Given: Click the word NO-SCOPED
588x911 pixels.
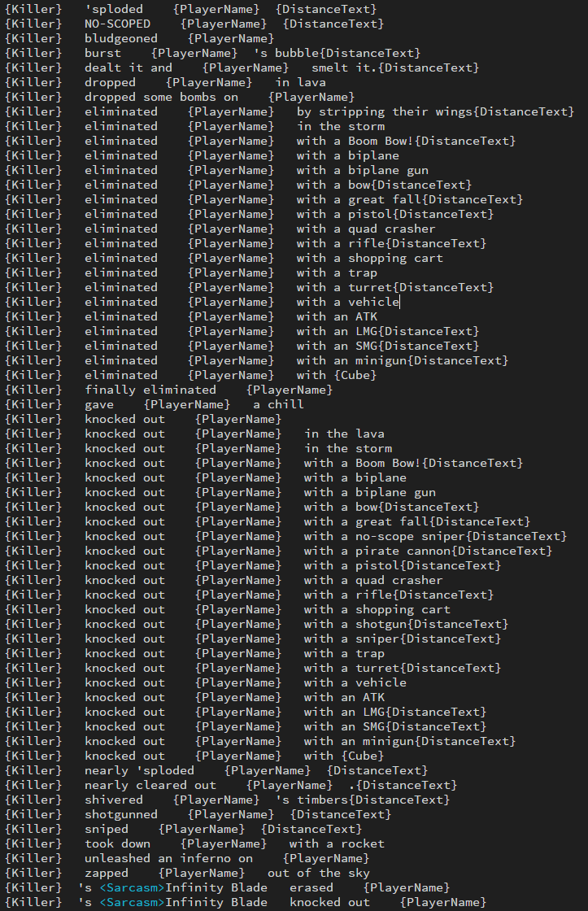Looking at the screenshot, I should point(117,24).
